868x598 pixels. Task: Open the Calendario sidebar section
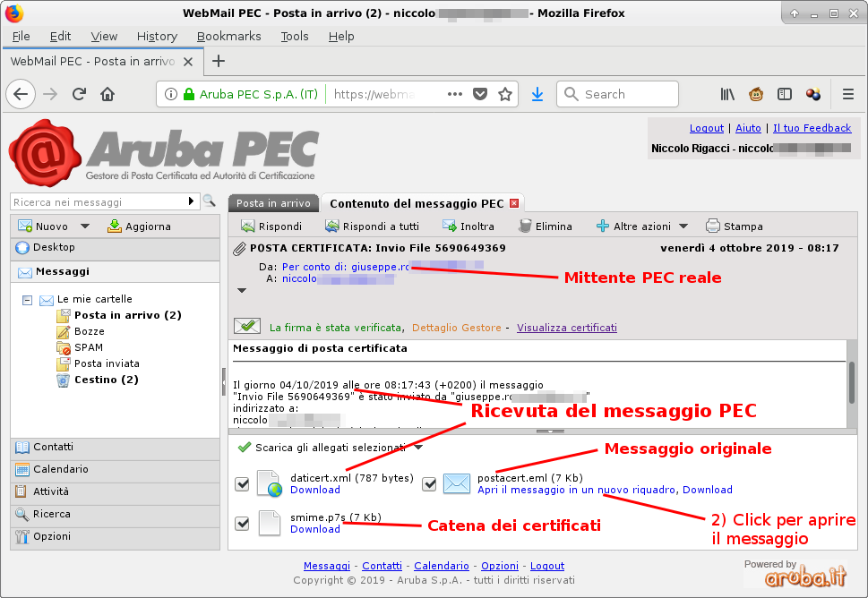(116, 469)
